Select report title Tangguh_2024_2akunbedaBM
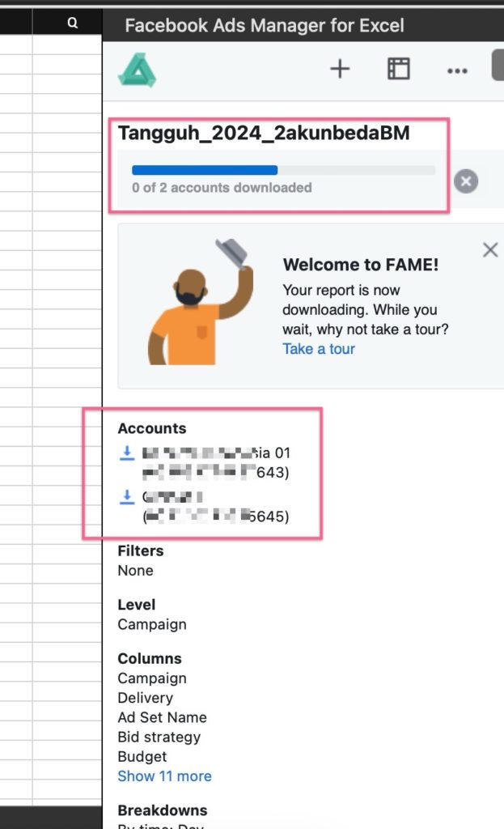This screenshot has width=504, height=829. tap(264, 133)
